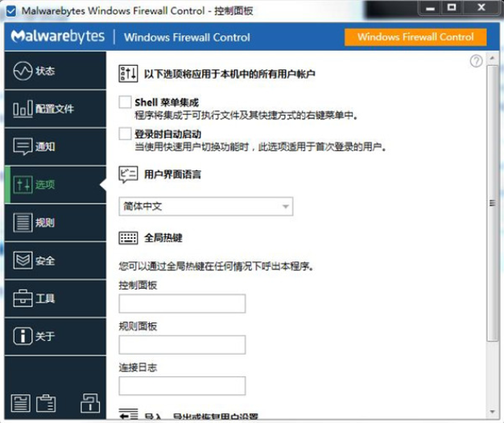
Task: Open rules panel from bottom-bar icon
Action: coord(21,403)
